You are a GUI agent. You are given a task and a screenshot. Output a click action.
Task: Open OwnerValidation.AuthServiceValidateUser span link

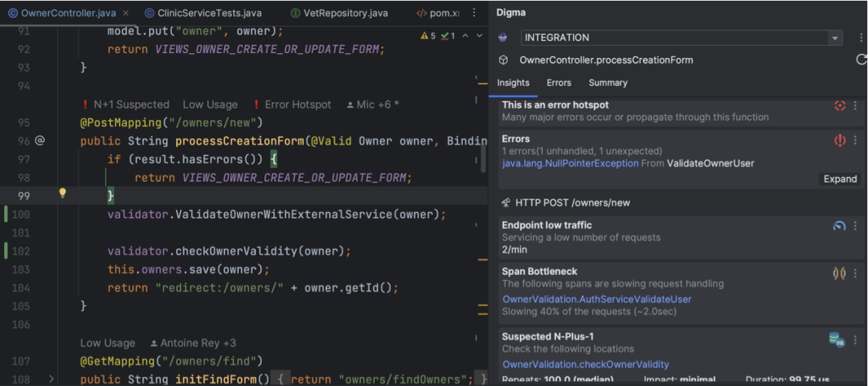click(x=596, y=299)
